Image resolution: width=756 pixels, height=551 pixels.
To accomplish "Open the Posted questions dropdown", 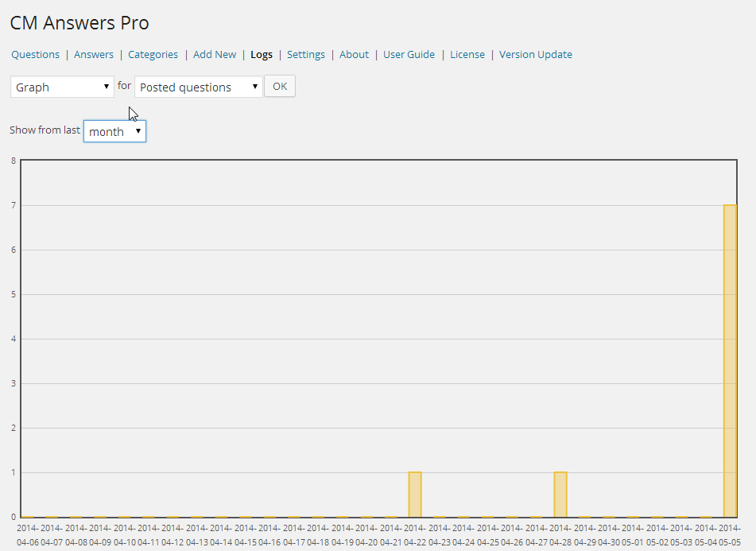I will pos(198,87).
